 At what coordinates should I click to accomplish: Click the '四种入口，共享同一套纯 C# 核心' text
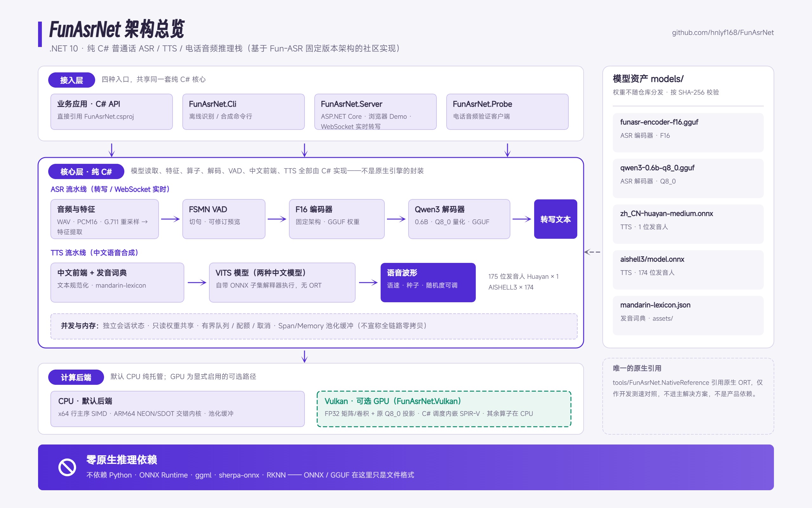154,79
